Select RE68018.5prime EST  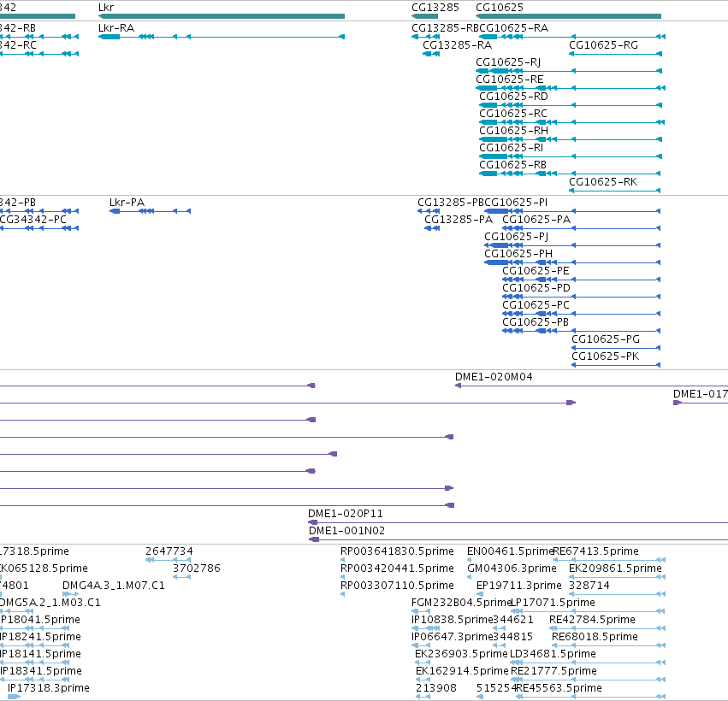coord(609,645)
